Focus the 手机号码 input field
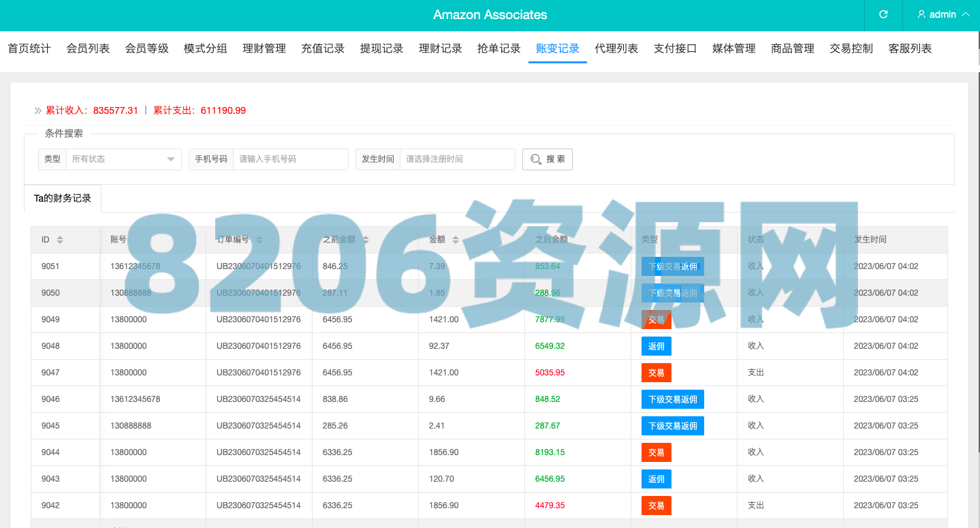 (290, 159)
